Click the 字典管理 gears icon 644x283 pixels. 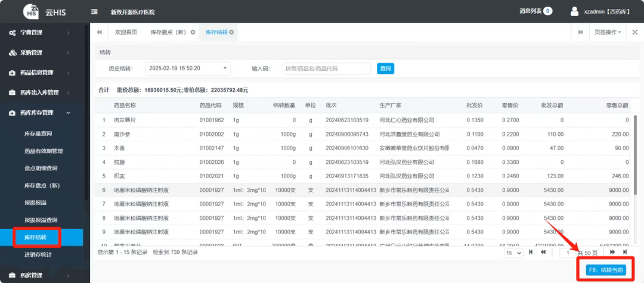click(13, 33)
